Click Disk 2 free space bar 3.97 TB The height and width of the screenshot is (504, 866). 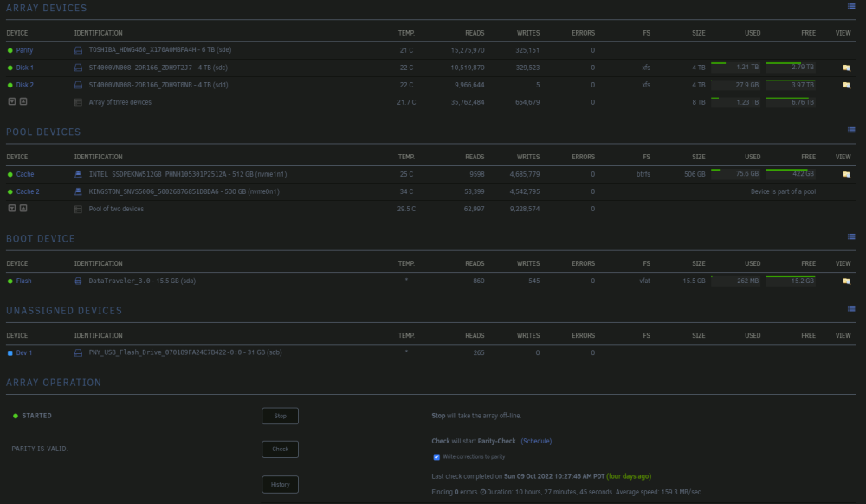(791, 85)
